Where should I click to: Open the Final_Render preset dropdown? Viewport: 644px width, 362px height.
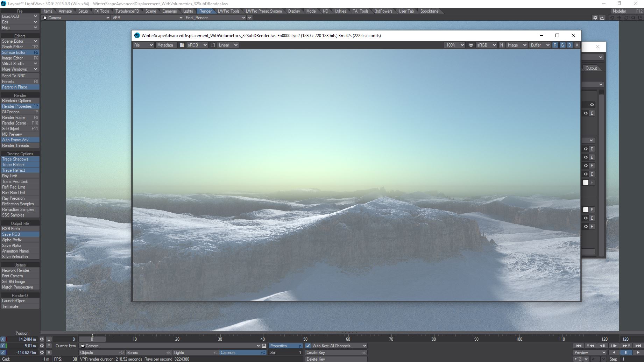coord(215,18)
